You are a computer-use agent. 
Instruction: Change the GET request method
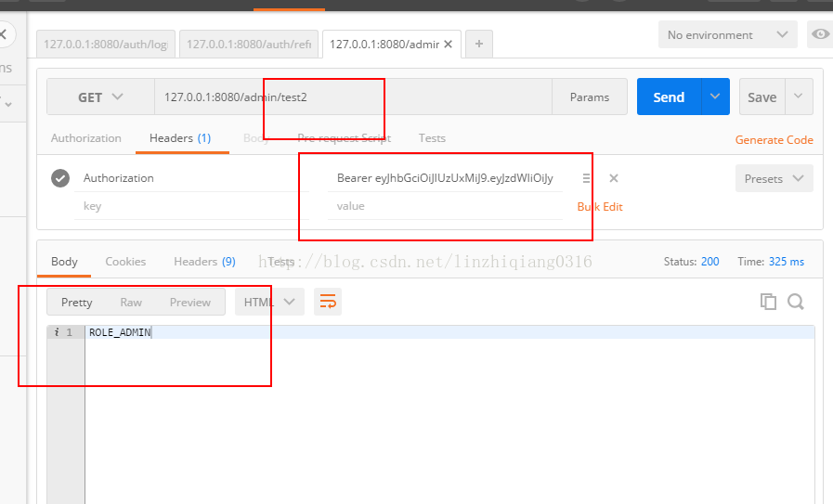click(101, 97)
